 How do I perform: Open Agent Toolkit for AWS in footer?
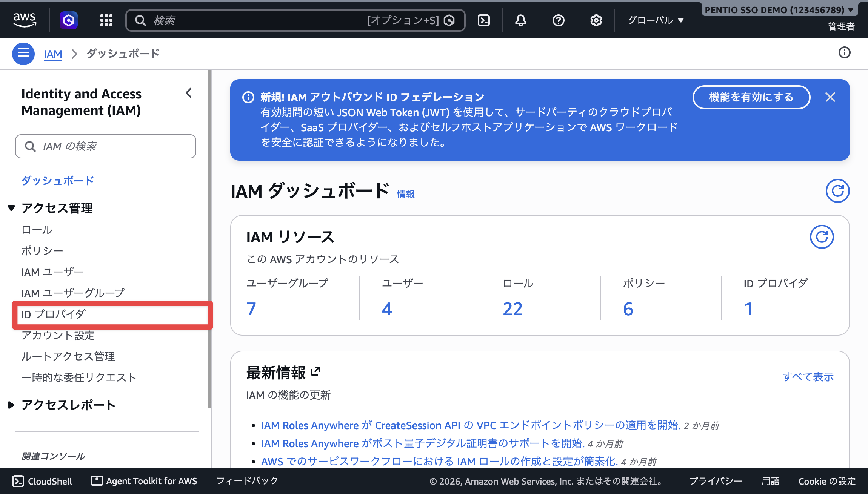point(144,481)
